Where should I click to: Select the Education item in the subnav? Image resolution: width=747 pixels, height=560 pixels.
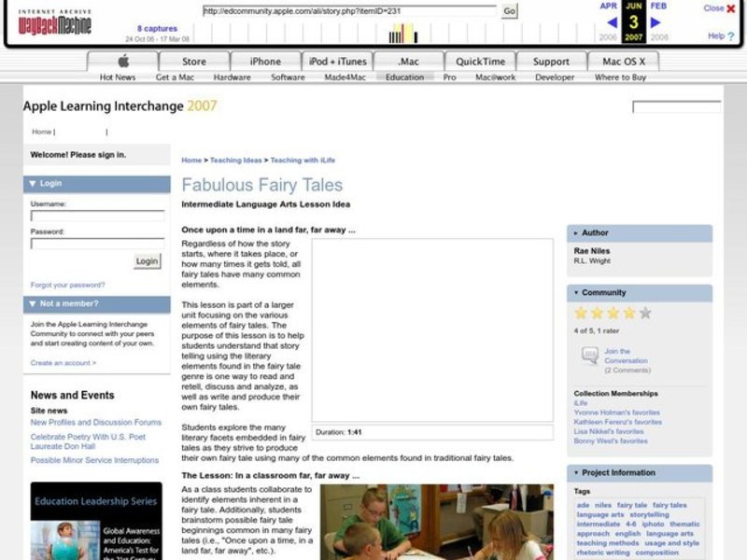[x=404, y=77]
